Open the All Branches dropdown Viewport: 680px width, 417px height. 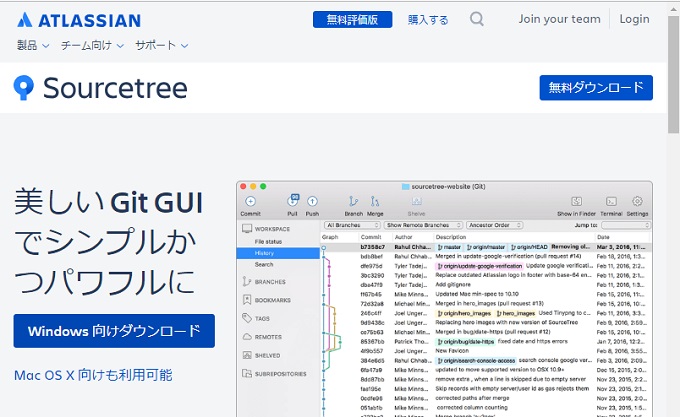(x=352, y=225)
